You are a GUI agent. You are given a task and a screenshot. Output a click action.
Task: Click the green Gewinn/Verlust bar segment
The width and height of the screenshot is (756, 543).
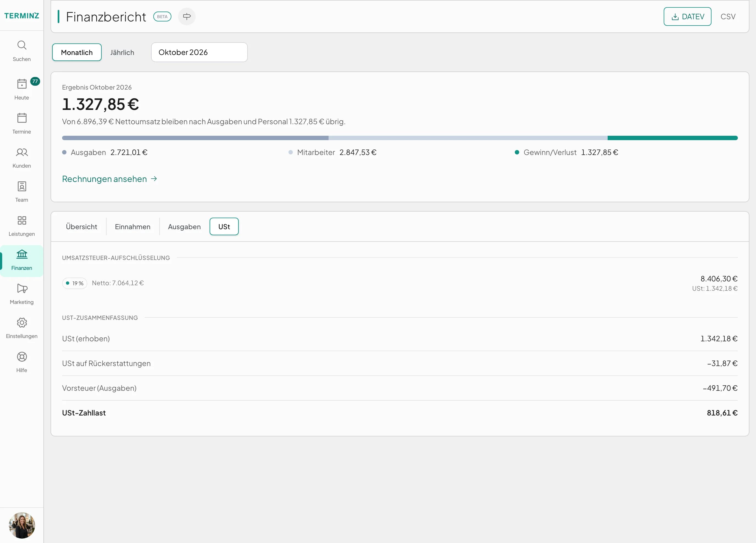point(672,138)
